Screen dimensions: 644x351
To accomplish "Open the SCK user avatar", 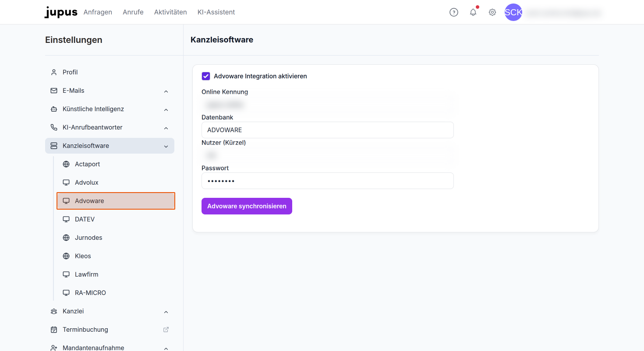I will 513,12.
